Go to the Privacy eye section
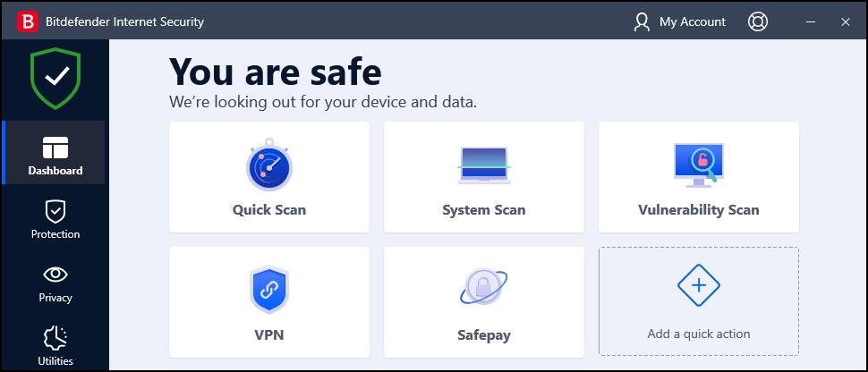The width and height of the screenshot is (868, 372). pyautogui.click(x=55, y=284)
